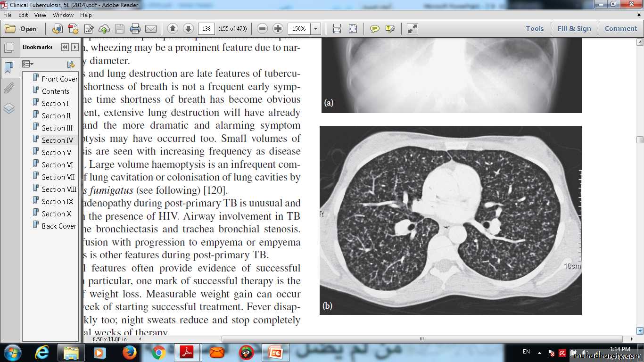Screen dimensions: 644x362
Task: Click the Send by email envelope icon
Action: tap(150, 29)
